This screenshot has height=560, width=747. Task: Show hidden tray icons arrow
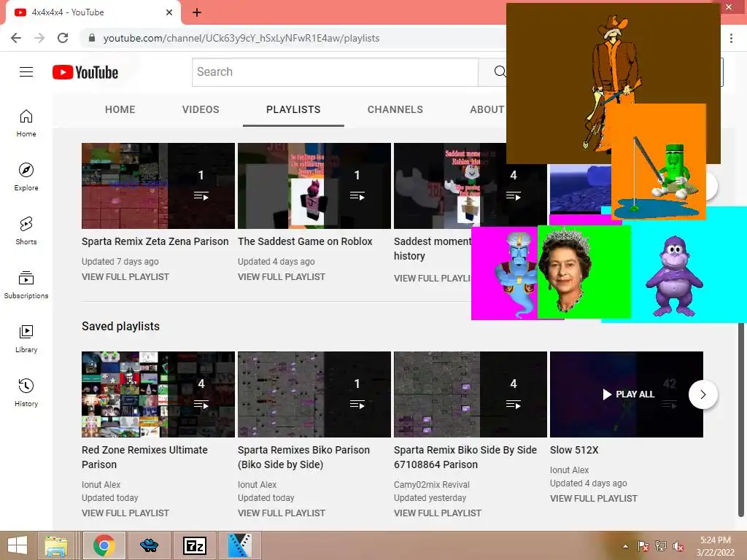point(625,546)
